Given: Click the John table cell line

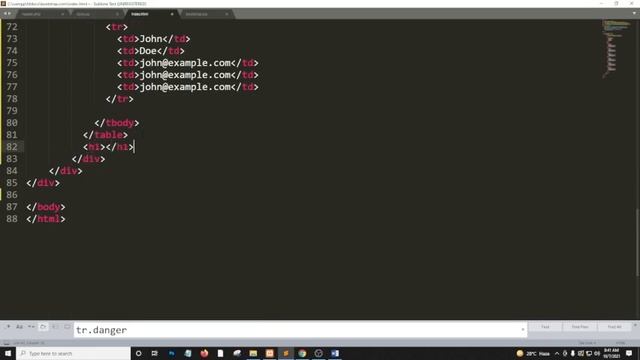Looking at the screenshot, I should [x=153, y=39].
